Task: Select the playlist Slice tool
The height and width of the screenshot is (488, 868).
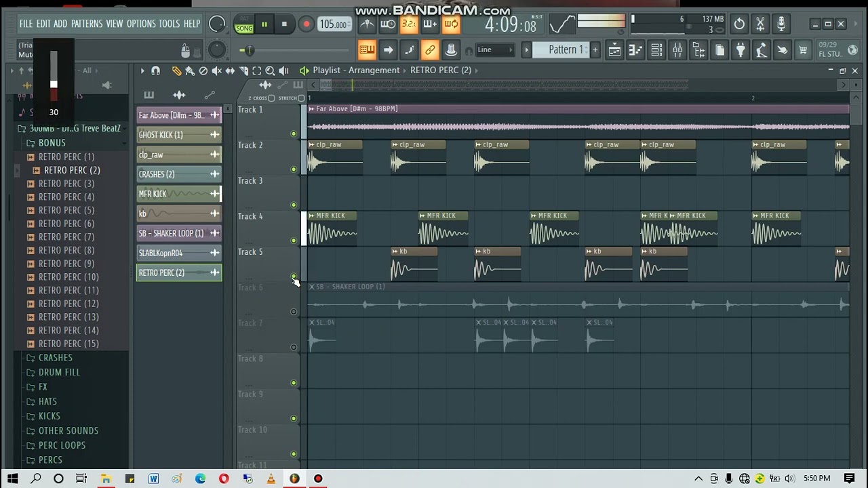Action: [244, 70]
